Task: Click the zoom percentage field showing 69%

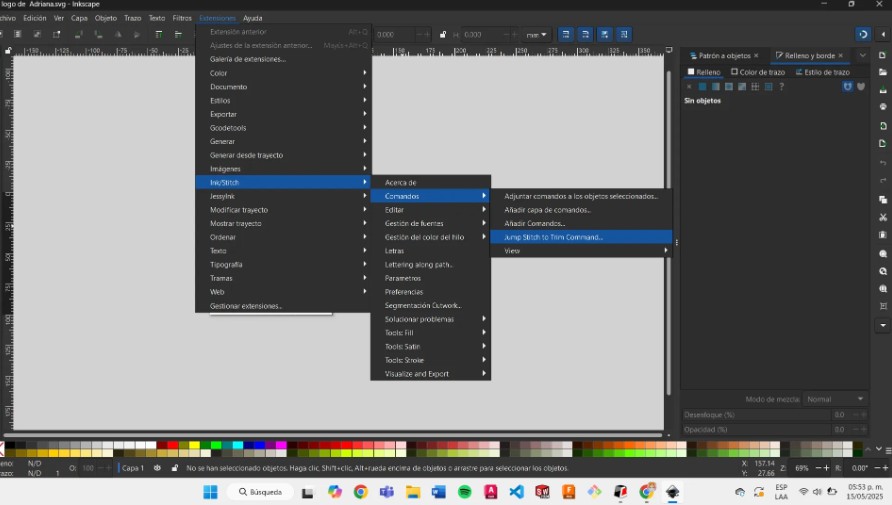Action: [x=801, y=468]
